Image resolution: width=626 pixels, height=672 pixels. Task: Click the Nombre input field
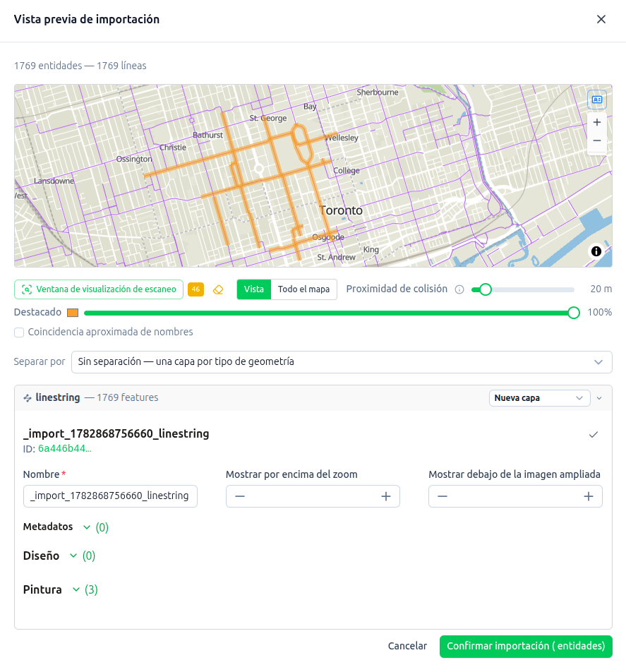point(110,496)
